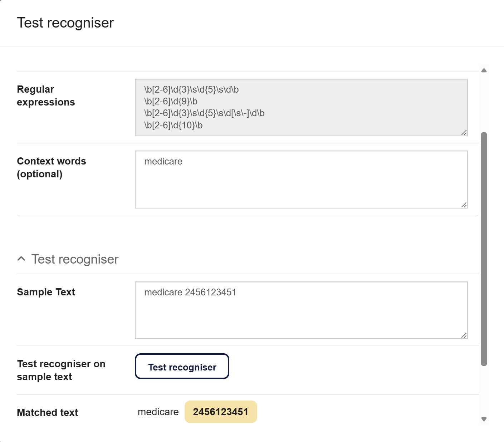Click the "Regular expressions" label

click(x=46, y=96)
